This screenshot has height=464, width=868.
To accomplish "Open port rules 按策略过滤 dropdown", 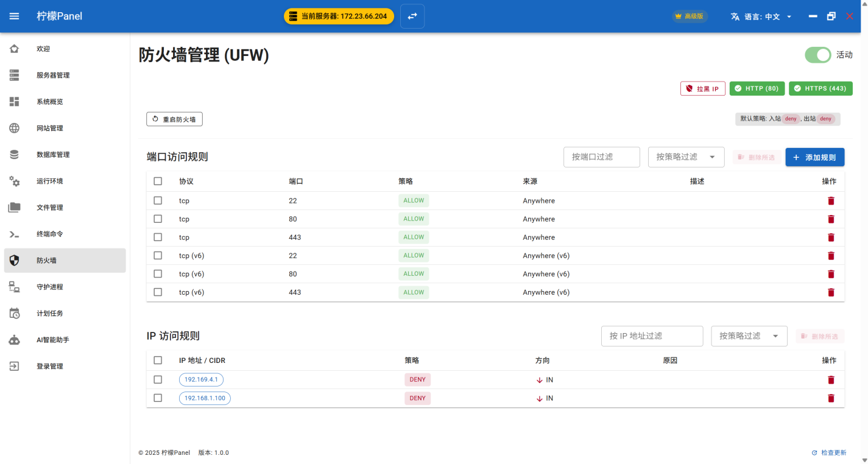I will pos(686,157).
